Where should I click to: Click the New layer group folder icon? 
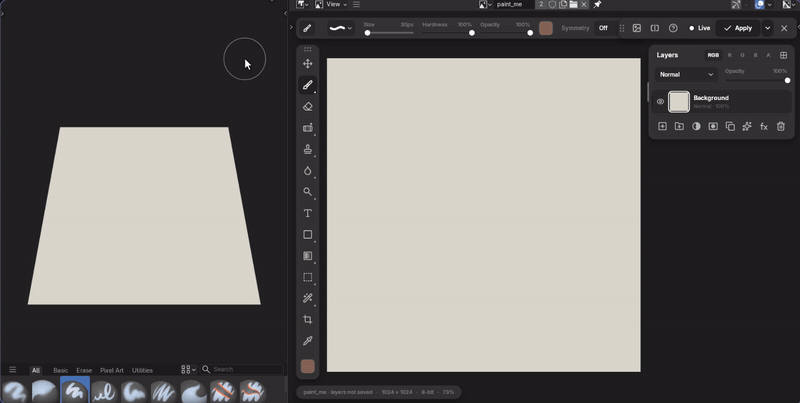click(679, 127)
